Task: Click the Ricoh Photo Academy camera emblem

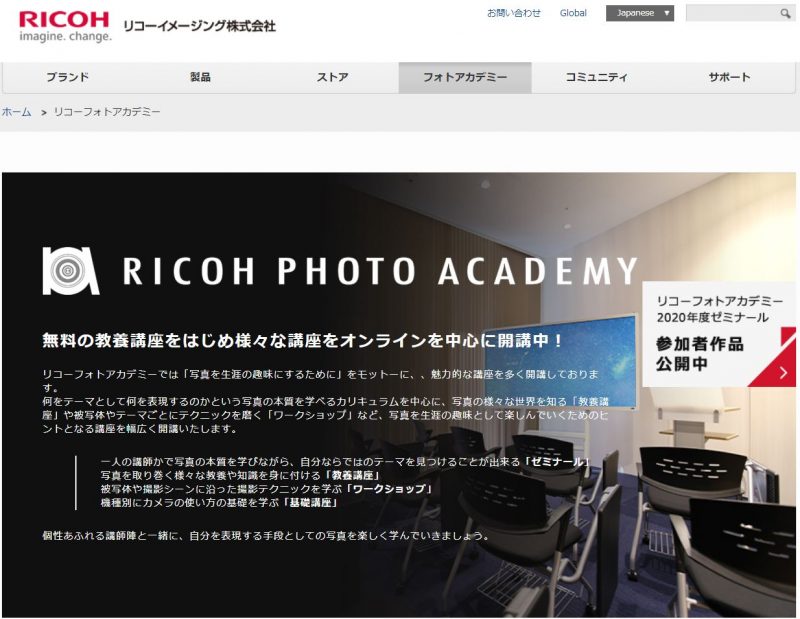Action: point(70,271)
